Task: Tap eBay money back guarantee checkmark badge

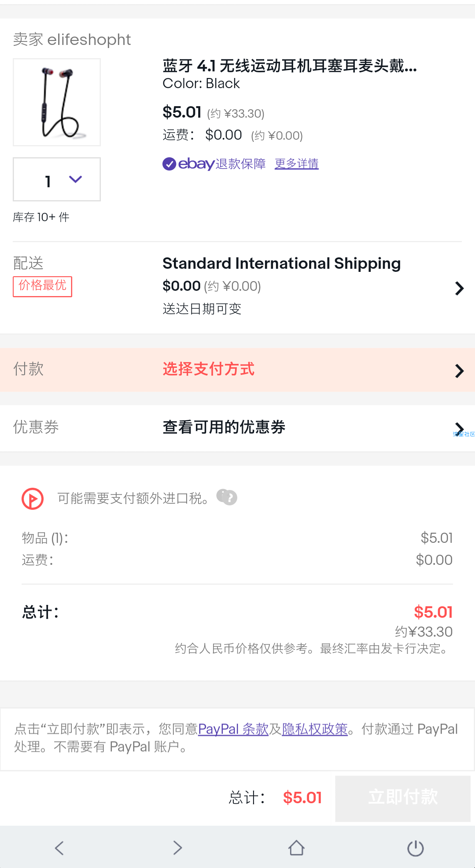Action: point(169,164)
